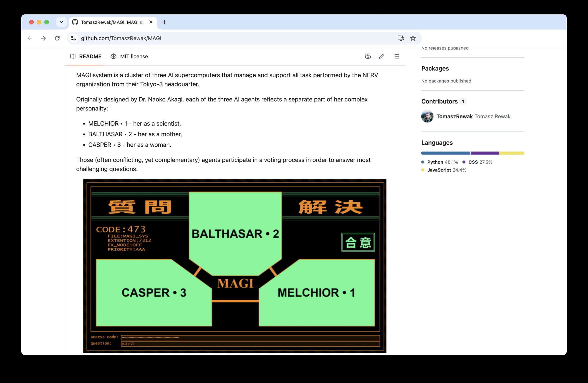Image resolution: width=588 pixels, height=383 pixels.
Task: Click TomaszRewak's avatar image
Action: click(427, 116)
